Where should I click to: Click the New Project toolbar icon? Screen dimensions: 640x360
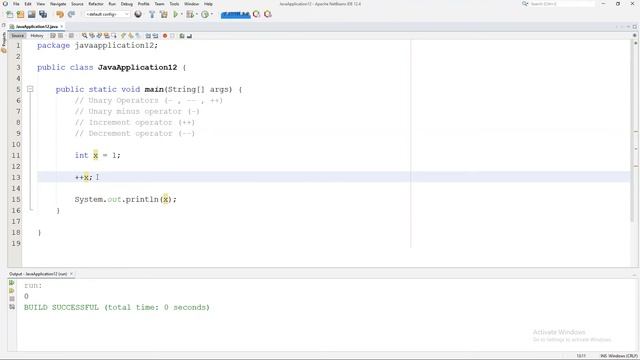click(x=20, y=14)
